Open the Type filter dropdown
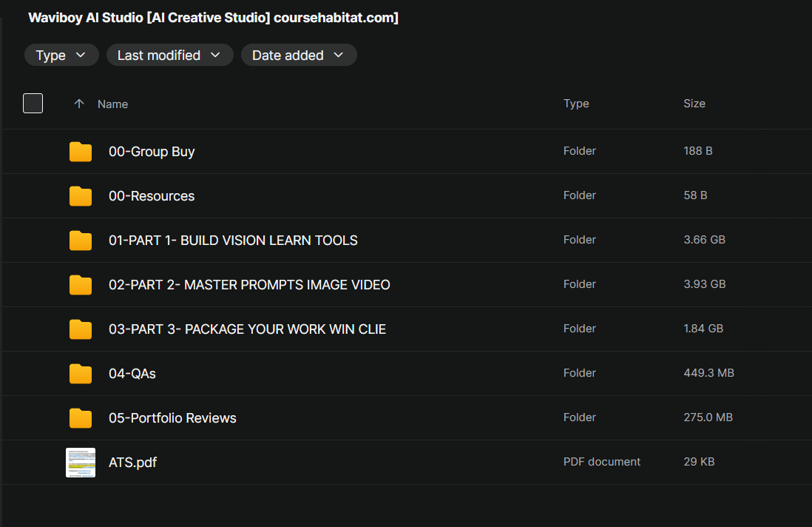 (x=61, y=56)
